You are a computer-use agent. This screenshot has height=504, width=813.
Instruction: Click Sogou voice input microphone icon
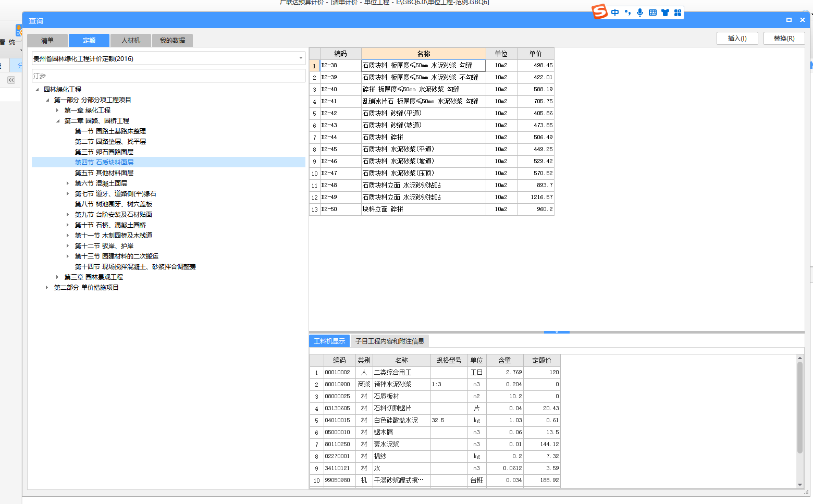click(640, 13)
